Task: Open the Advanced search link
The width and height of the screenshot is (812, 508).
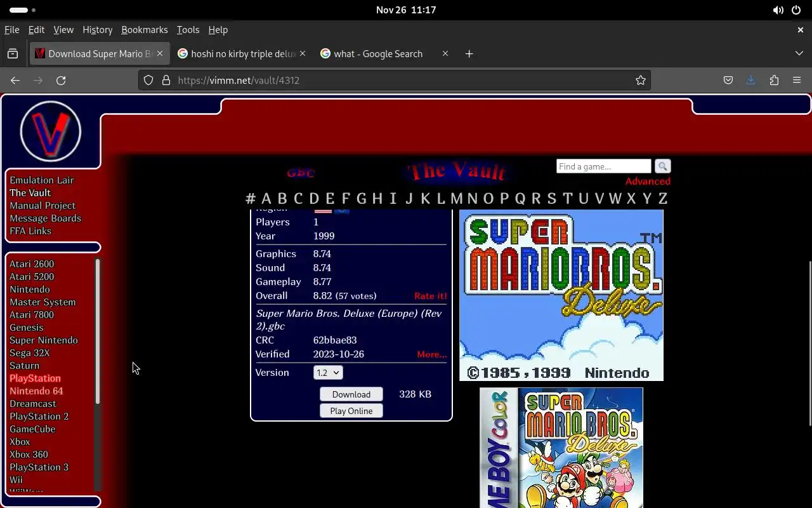Action: click(648, 182)
